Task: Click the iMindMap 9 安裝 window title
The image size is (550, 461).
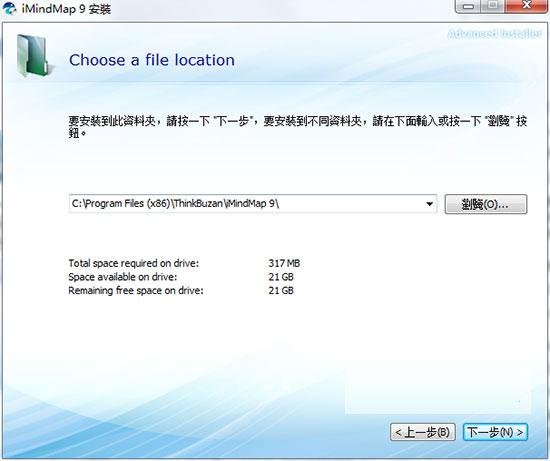Action: coord(66,8)
